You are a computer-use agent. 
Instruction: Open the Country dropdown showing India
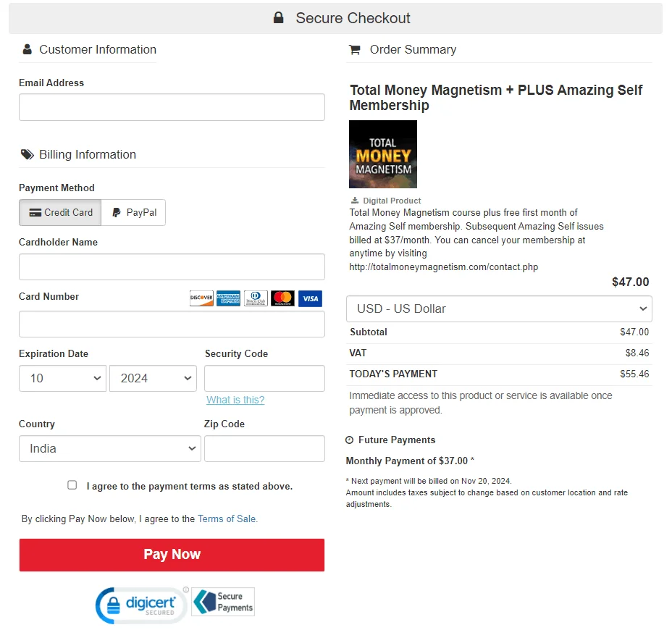pyautogui.click(x=110, y=448)
